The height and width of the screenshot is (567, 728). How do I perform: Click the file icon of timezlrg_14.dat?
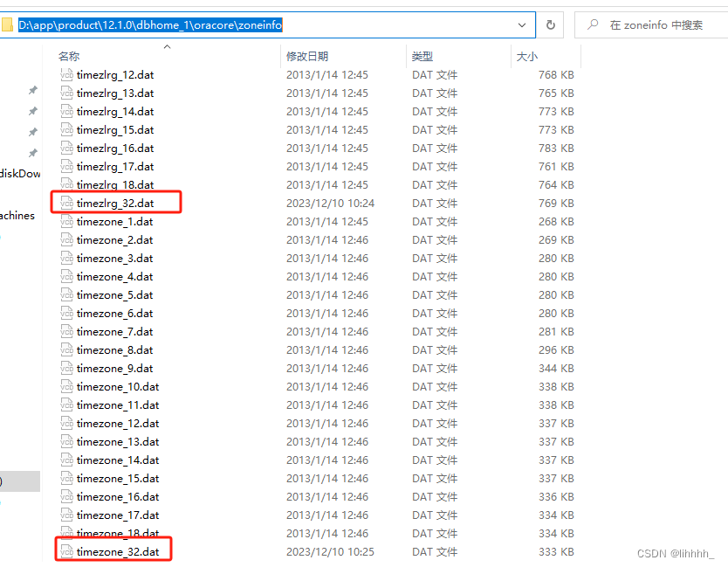pyautogui.click(x=67, y=112)
